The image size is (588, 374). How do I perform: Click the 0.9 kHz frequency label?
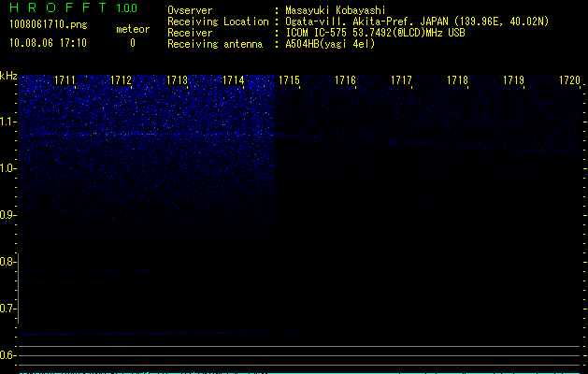[x=7, y=215]
